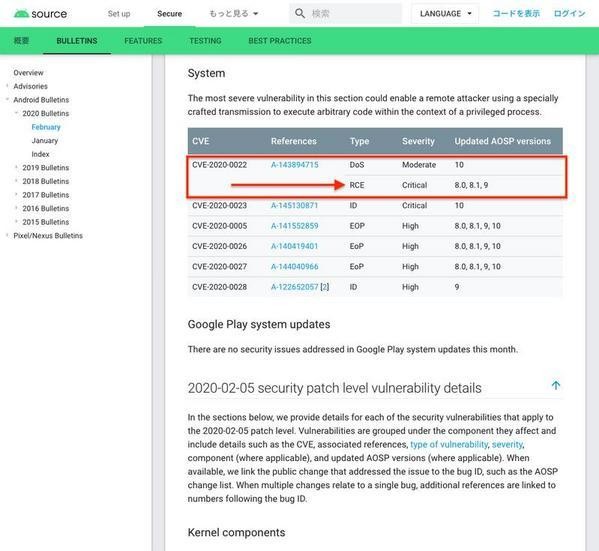This screenshot has width=599, height=551.
Task: Switch to the FEATURES tab
Action: click(x=143, y=41)
